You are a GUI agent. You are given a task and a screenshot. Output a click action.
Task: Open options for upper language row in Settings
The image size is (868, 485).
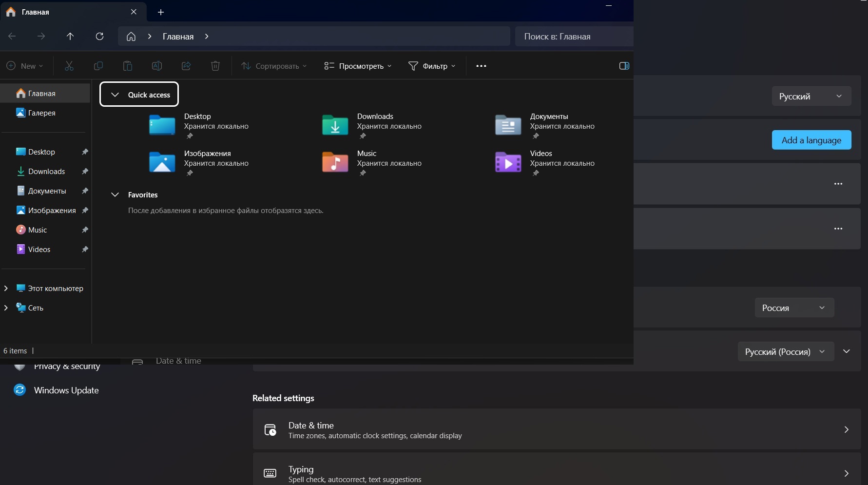click(838, 184)
